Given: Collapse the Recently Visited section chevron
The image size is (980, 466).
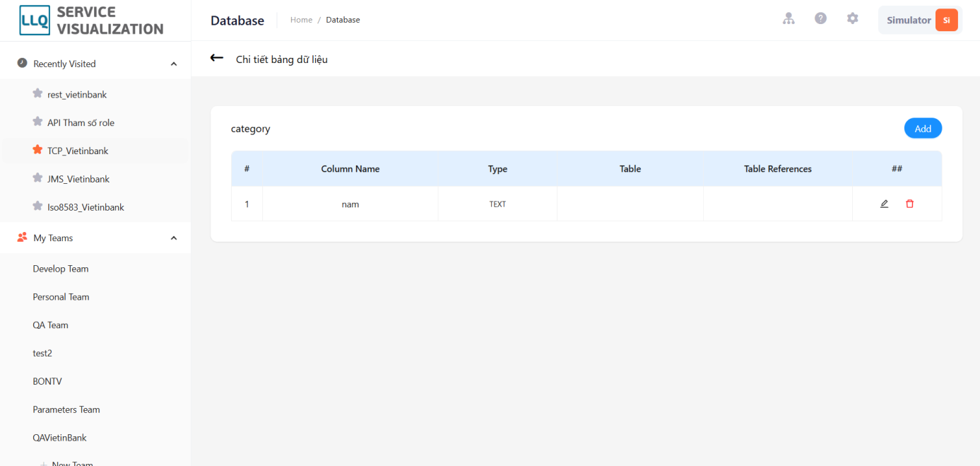Looking at the screenshot, I should pos(174,64).
